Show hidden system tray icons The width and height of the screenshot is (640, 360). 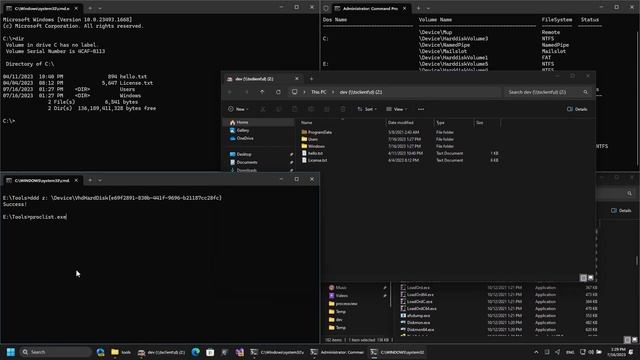pos(536,352)
